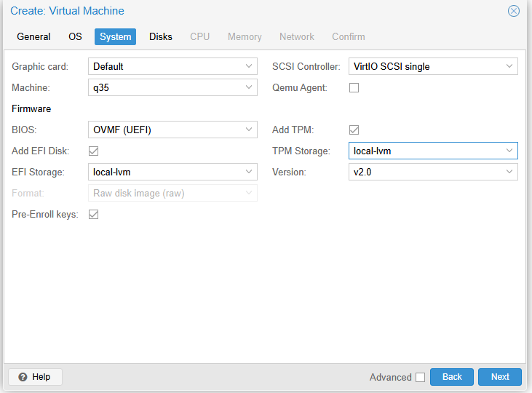Uncheck the Add TPM checkbox

pyautogui.click(x=354, y=130)
